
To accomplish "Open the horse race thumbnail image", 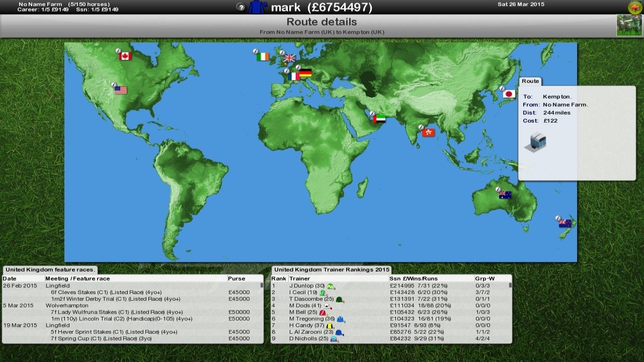I will coord(629,25).
